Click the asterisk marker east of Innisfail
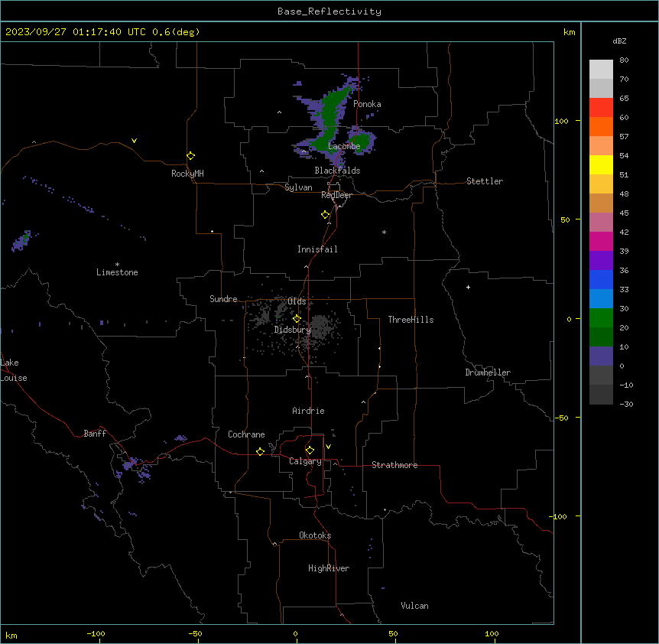 384,232
